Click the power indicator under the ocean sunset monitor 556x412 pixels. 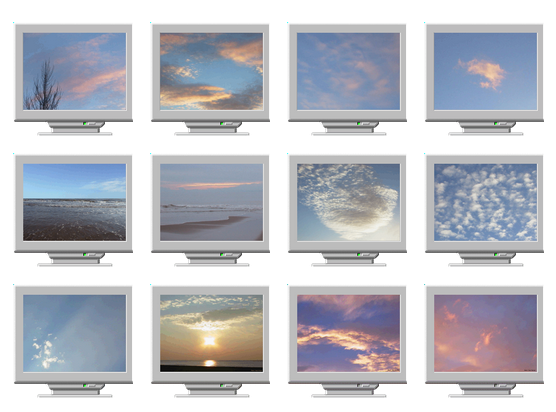click(222, 385)
